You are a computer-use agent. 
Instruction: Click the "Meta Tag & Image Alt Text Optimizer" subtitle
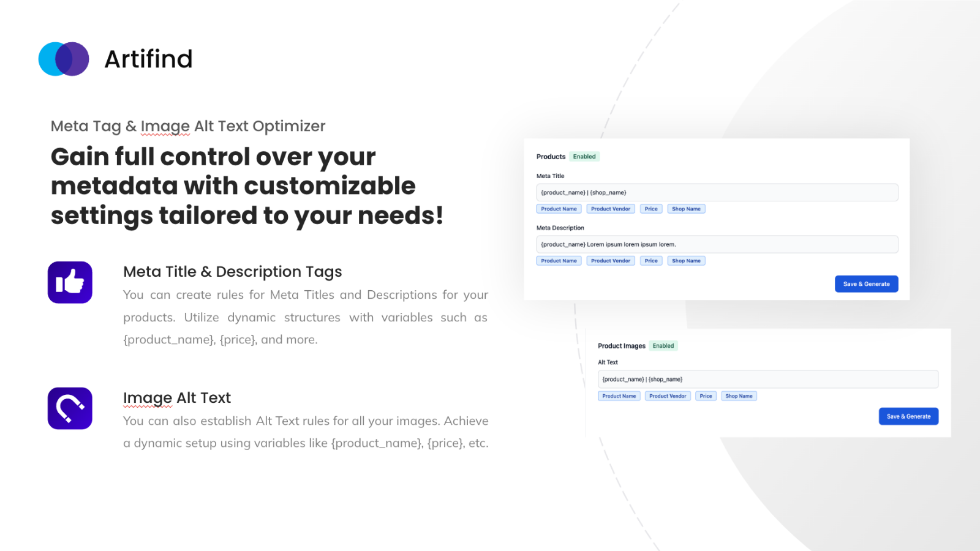[x=188, y=126]
